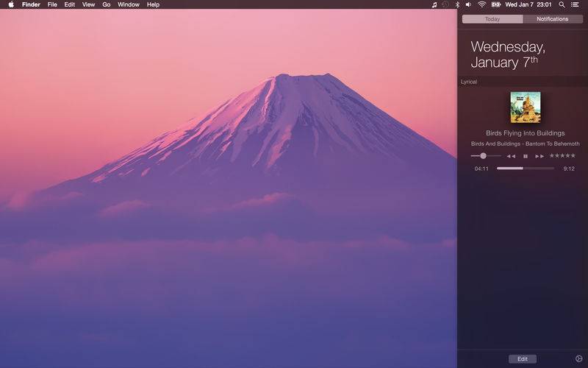Pause the currently playing song

[x=526, y=156]
